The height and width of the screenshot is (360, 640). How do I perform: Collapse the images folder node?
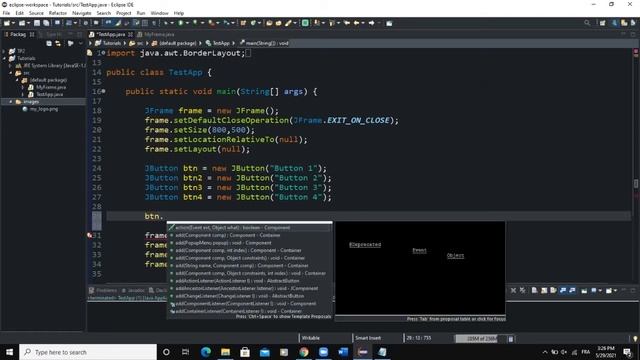coord(11,102)
